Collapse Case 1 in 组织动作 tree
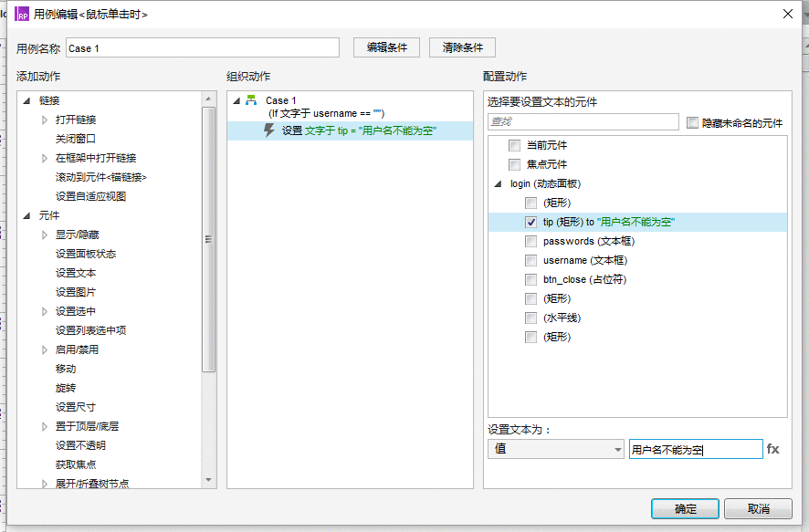The height and width of the screenshot is (532, 809). click(x=236, y=100)
